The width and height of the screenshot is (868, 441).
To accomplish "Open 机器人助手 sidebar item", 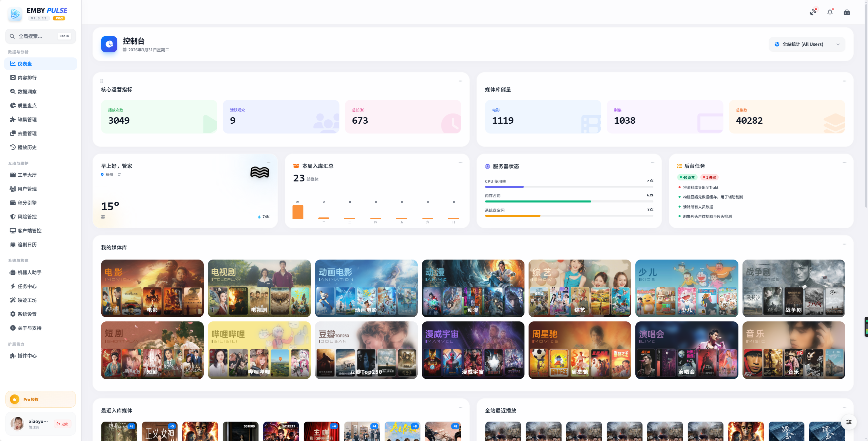I will 29,272.
